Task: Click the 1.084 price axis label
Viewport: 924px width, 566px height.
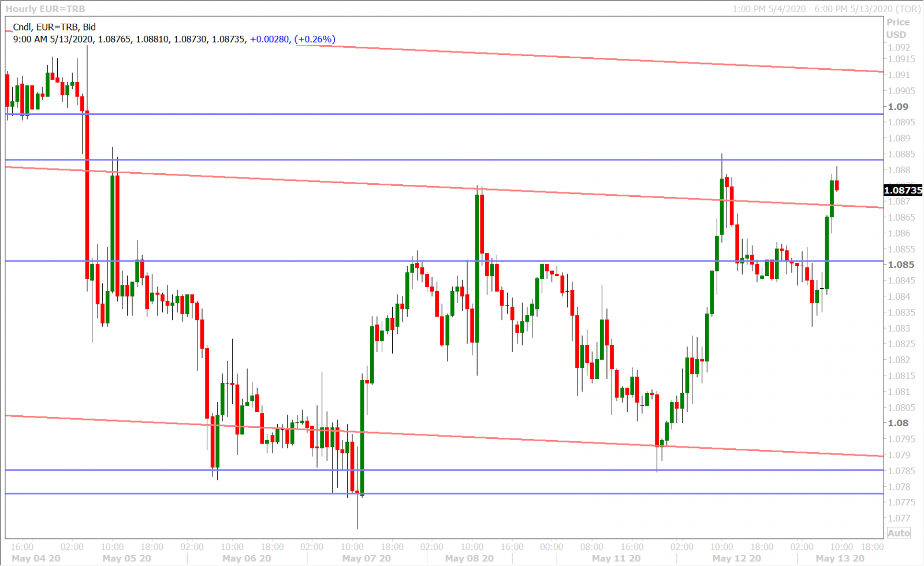Action: (899, 296)
